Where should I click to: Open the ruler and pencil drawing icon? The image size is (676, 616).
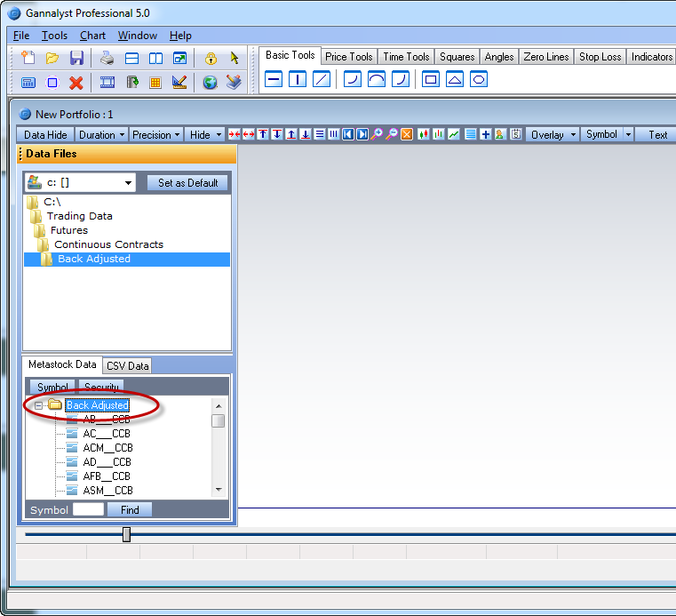tap(179, 82)
